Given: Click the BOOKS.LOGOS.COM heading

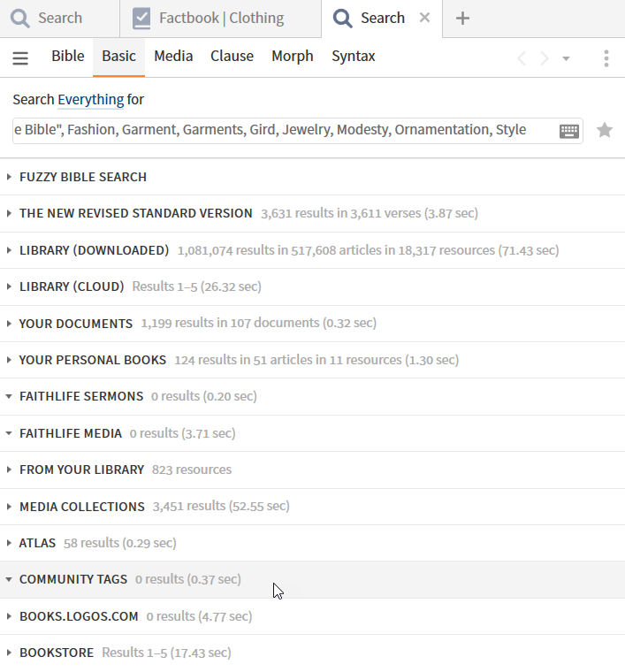Looking at the screenshot, I should tap(79, 616).
